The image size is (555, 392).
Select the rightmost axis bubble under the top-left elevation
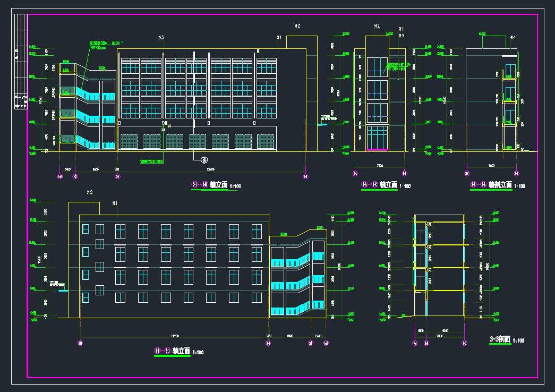click(305, 176)
